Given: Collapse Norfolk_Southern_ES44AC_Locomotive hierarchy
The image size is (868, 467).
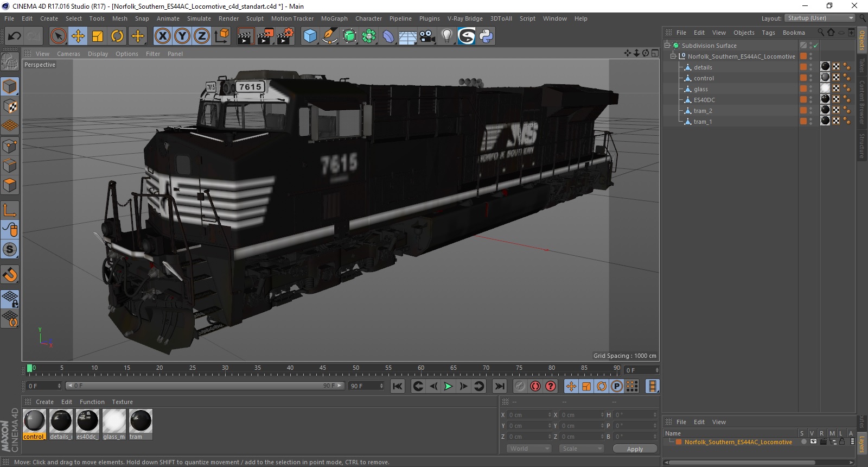Looking at the screenshot, I should click(x=673, y=56).
